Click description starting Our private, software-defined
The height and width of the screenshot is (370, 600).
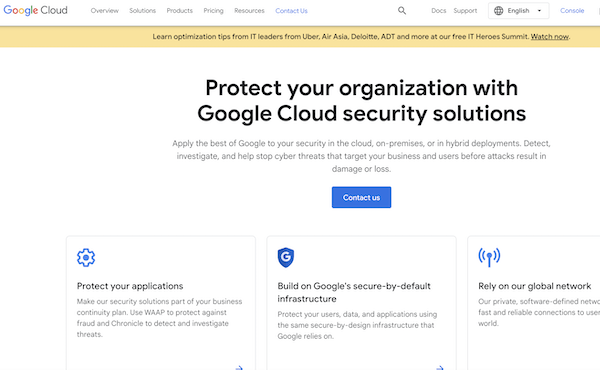tap(539, 312)
